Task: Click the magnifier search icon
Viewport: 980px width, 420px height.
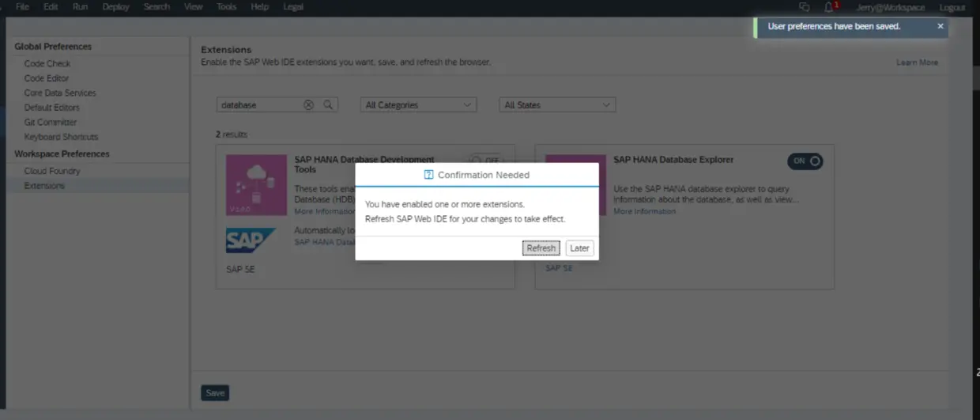Action: [x=328, y=104]
